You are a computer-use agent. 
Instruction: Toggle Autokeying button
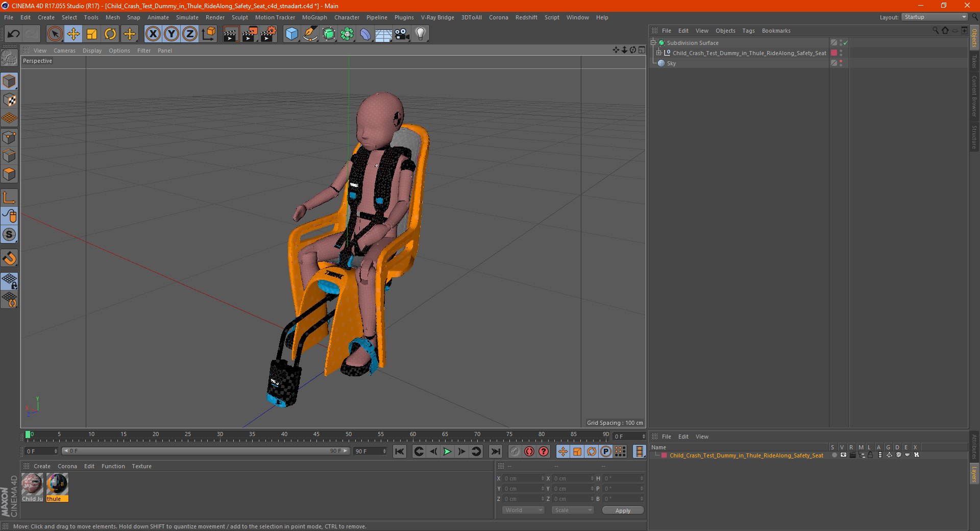point(529,451)
